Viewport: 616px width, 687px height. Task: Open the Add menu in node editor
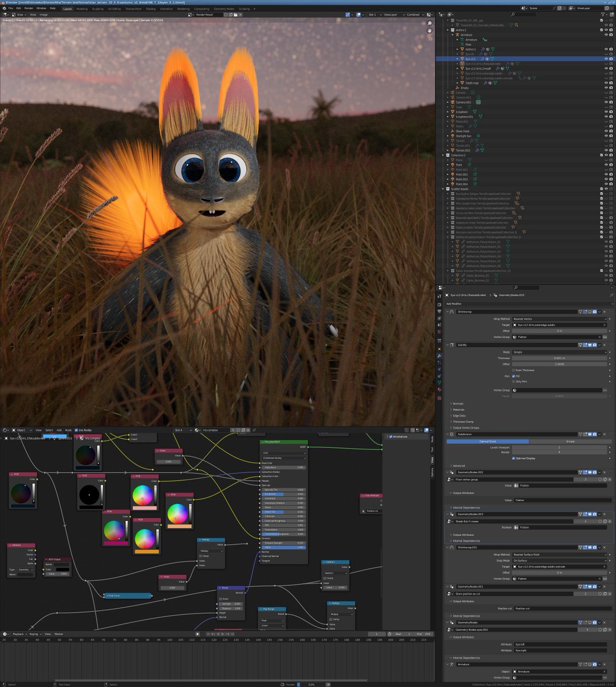click(59, 430)
